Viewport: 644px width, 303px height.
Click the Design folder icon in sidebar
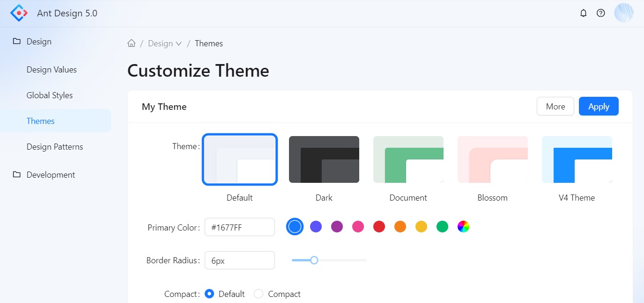pyautogui.click(x=17, y=41)
